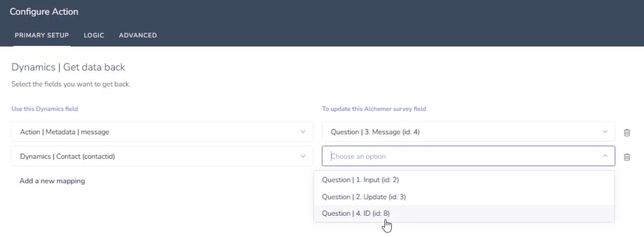The image size is (644, 237).
Task: Choose Question | 2. Update (id: 3) option
Action: click(364, 197)
